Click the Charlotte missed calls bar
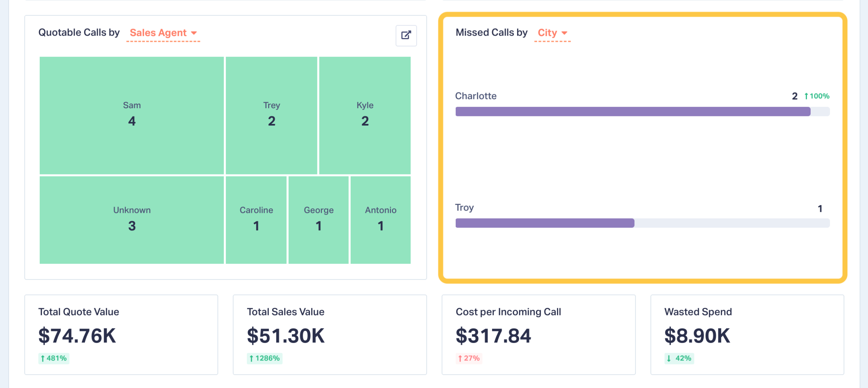The height and width of the screenshot is (388, 868). coord(633,112)
